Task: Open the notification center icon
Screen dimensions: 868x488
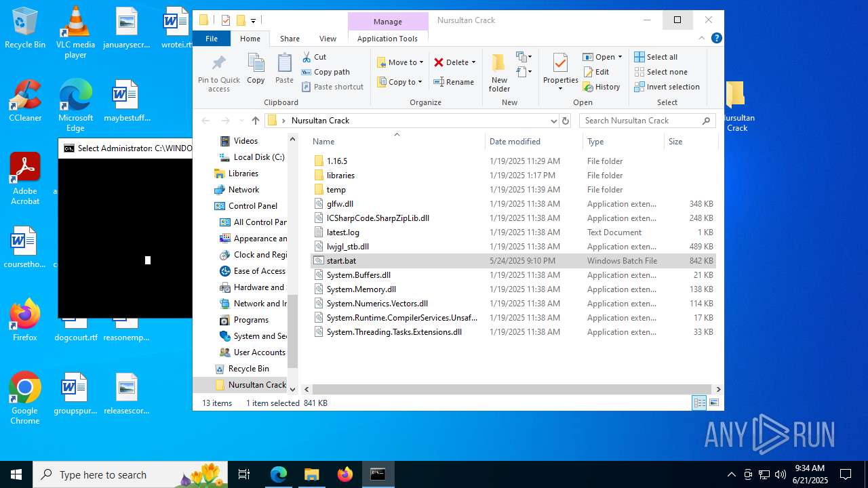Action: coord(846,474)
